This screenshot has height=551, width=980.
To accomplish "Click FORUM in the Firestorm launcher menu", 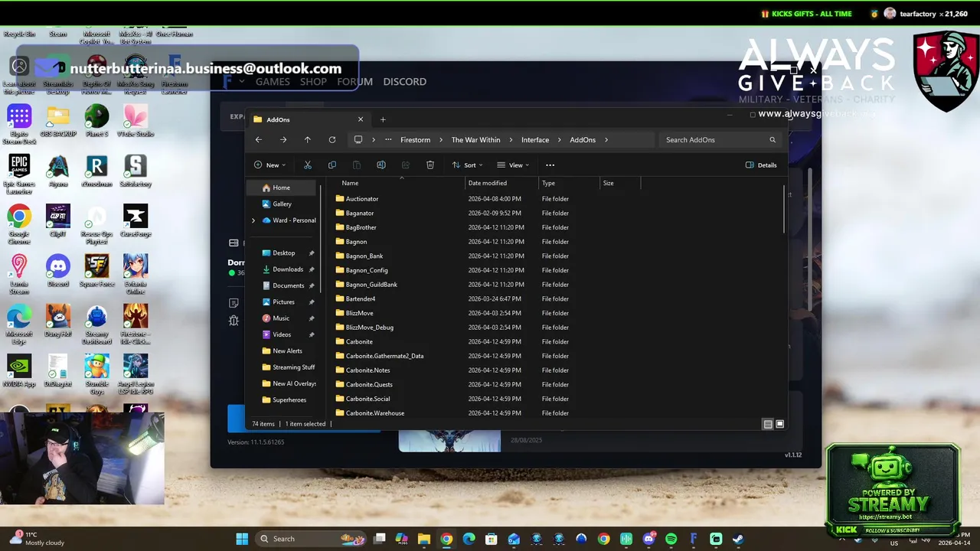I will (354, 82).
